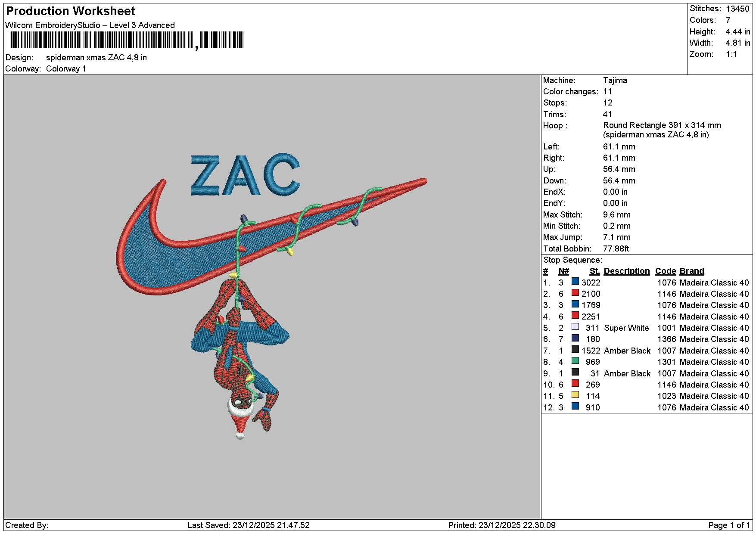Select the red swatch in stop row 10
This screenshot has width=756, height=534.
coord(575,384)
